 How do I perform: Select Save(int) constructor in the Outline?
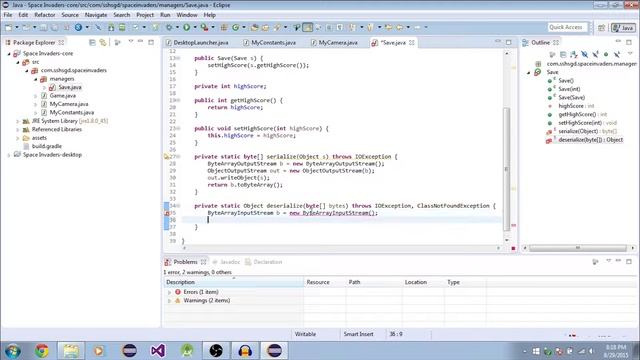(x=569, y=89)
